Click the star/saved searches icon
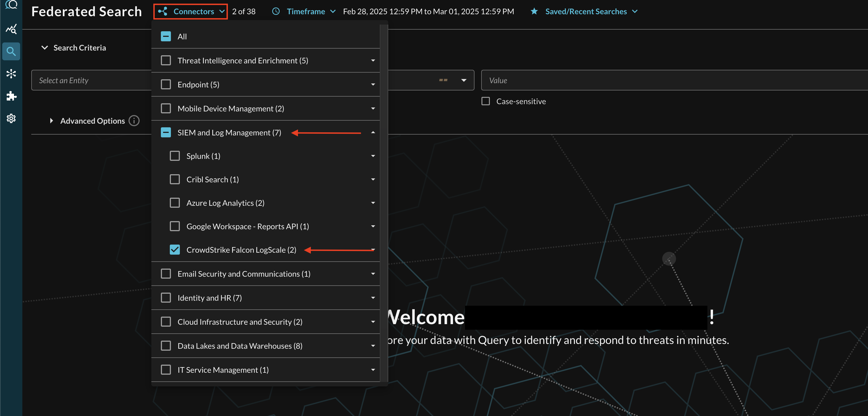 [533, 11]
